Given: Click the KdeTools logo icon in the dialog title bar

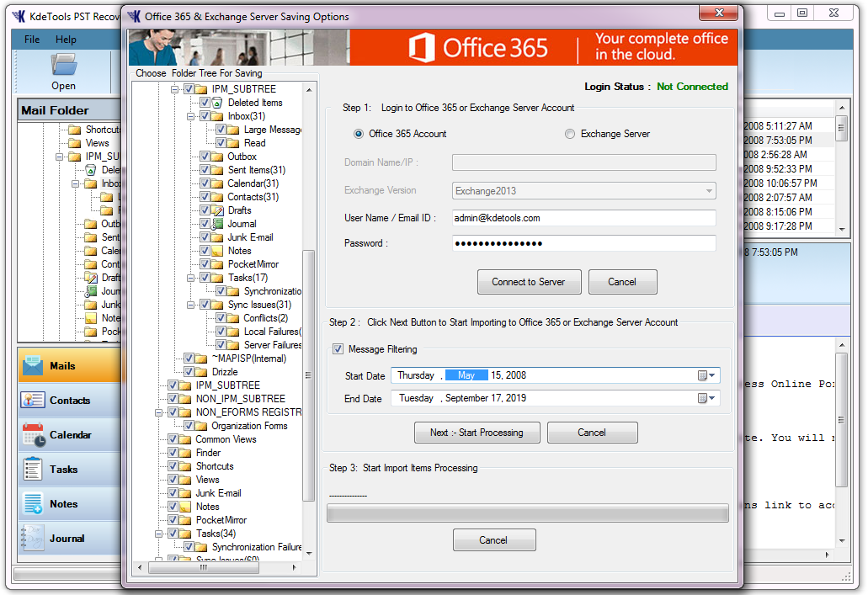Looking at the screenshot, I should coord(134,16).
